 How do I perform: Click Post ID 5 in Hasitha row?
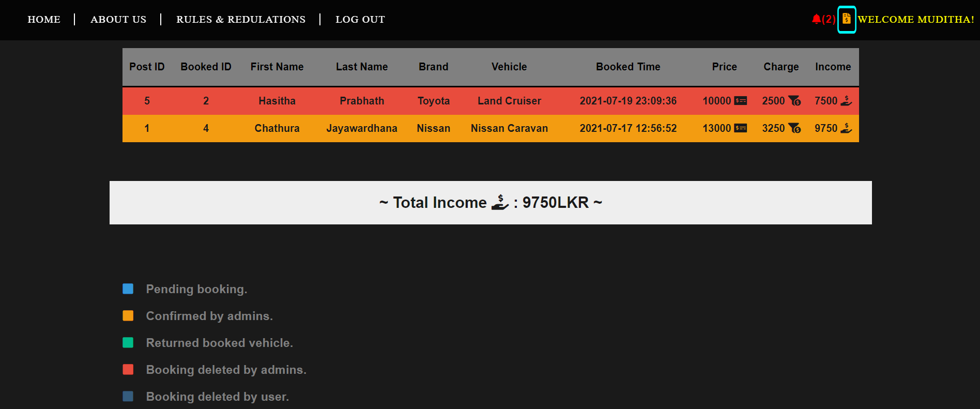coord(147,101)
